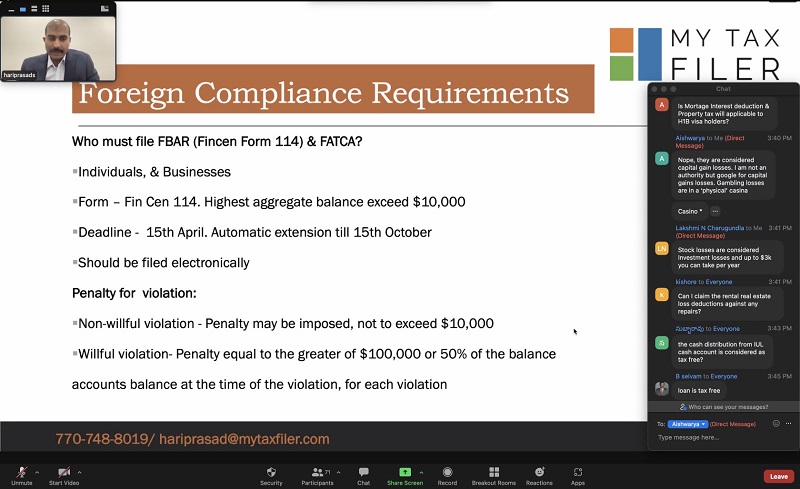Click hariprasads video thumbnail
Image resolution: width=800 pixels, height=489 pixels.
coord(58,48)
